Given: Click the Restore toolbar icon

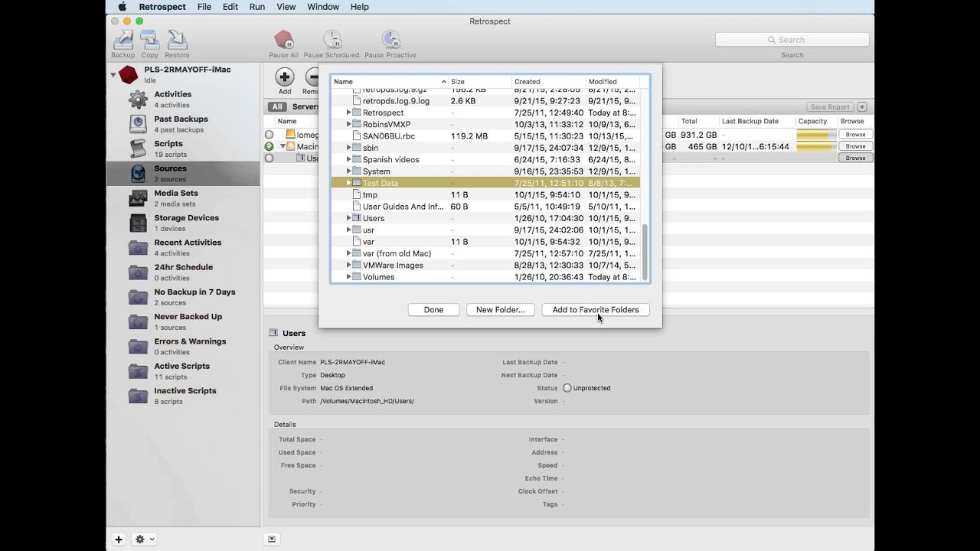Looking at the screenshot, I should tap(177, 40).
